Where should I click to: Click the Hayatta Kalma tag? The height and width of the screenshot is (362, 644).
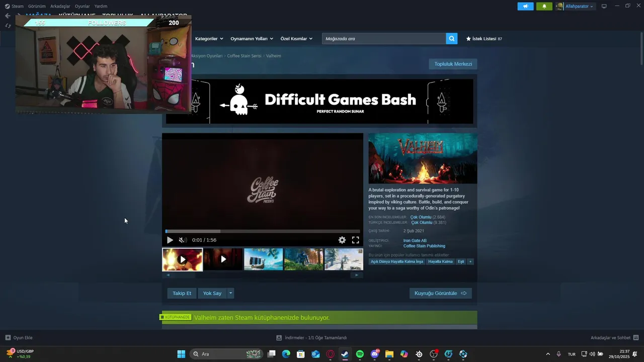[x=440, y=261]
